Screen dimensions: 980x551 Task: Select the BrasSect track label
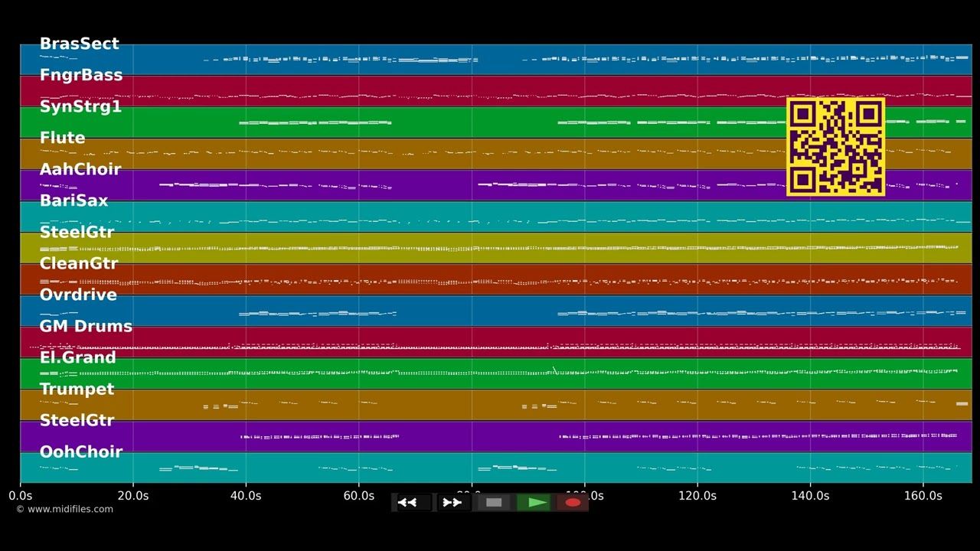(79, 44)
